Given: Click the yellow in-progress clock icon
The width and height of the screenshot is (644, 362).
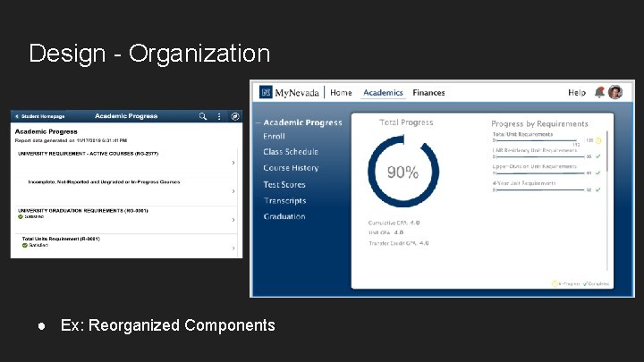Looking at the screenshot, I should coord(598,140).
